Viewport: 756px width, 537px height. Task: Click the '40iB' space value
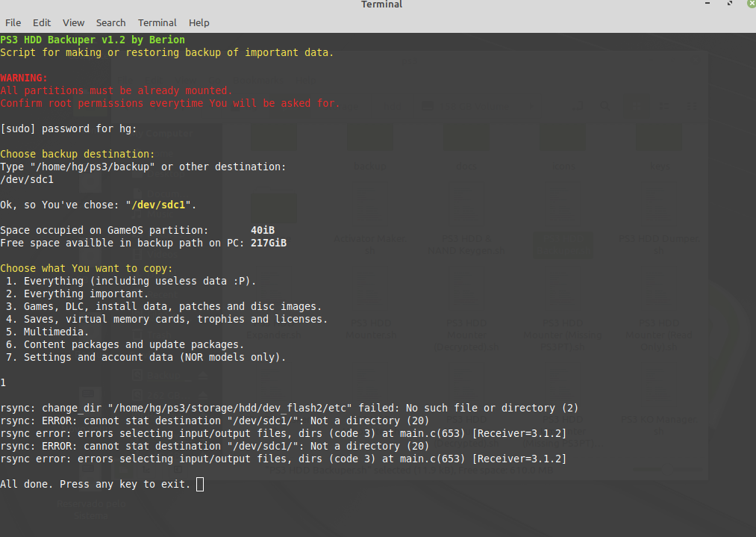(263, 230)
